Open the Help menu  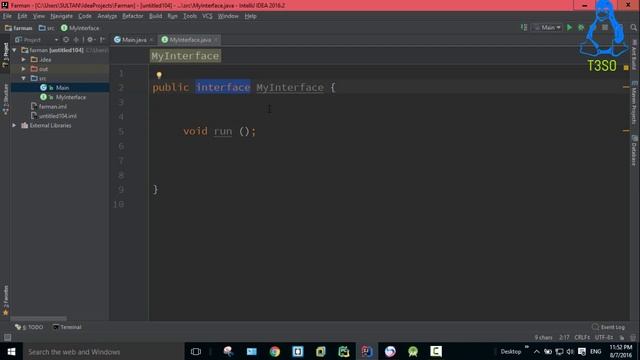(x=250, y=16)
